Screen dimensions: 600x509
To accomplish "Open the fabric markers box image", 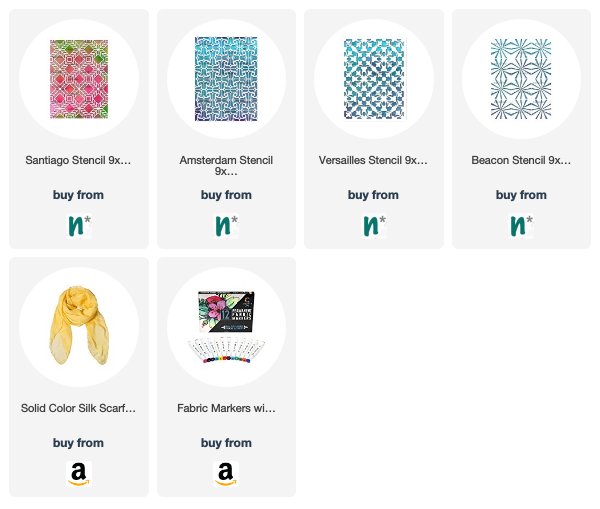I will pyautogui.click(x=226, y=327).
